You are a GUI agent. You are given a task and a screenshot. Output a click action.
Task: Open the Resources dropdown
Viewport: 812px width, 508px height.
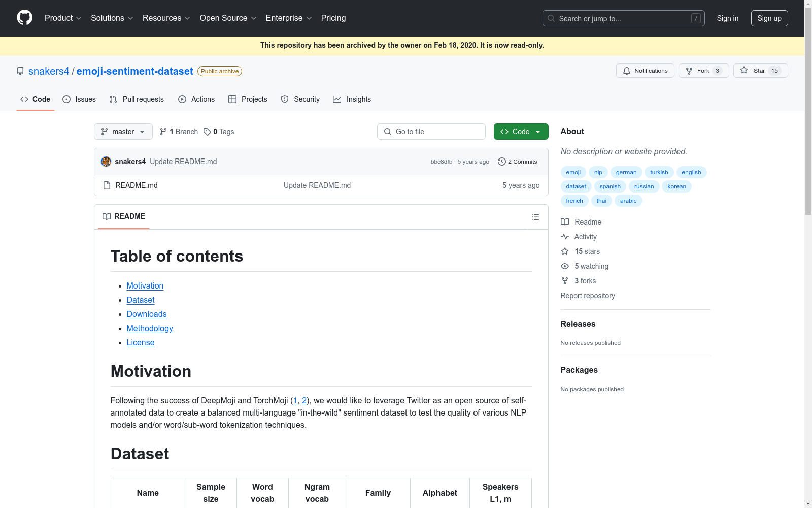[x=166, y=18]
